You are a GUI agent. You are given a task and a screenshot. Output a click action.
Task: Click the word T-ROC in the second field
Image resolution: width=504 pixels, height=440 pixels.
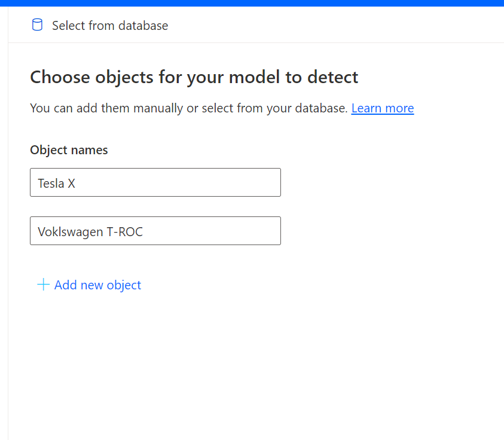(125, 232)
